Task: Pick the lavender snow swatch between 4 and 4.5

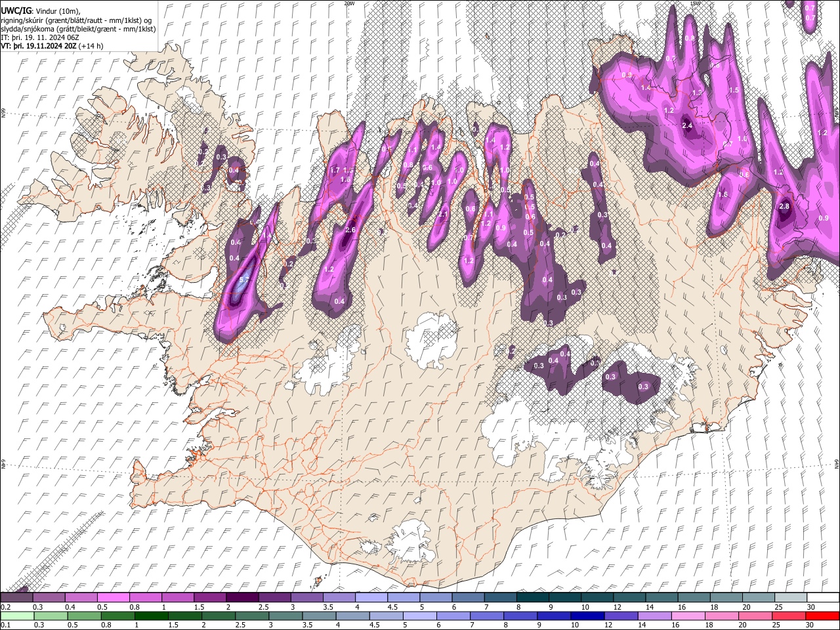Action: [371, 597]
